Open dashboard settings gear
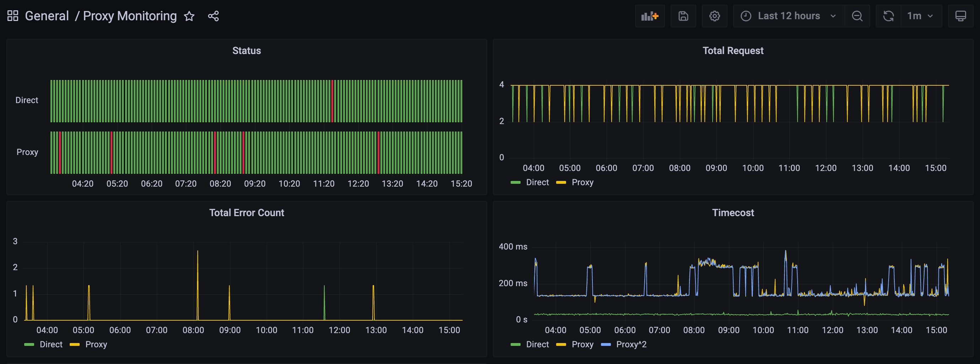980x364 pixels. pos(714,16)
